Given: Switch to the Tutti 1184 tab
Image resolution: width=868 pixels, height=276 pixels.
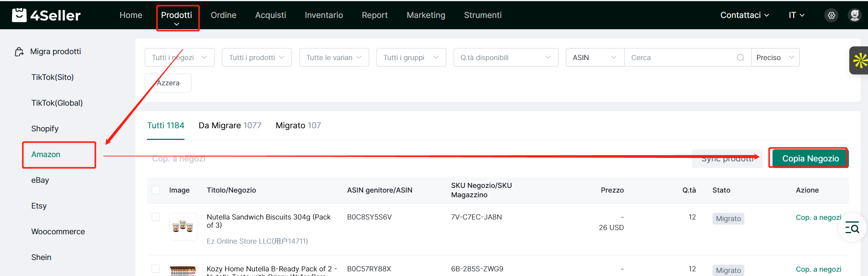Looking at the screenshot, I should click(x=166, y=126).
